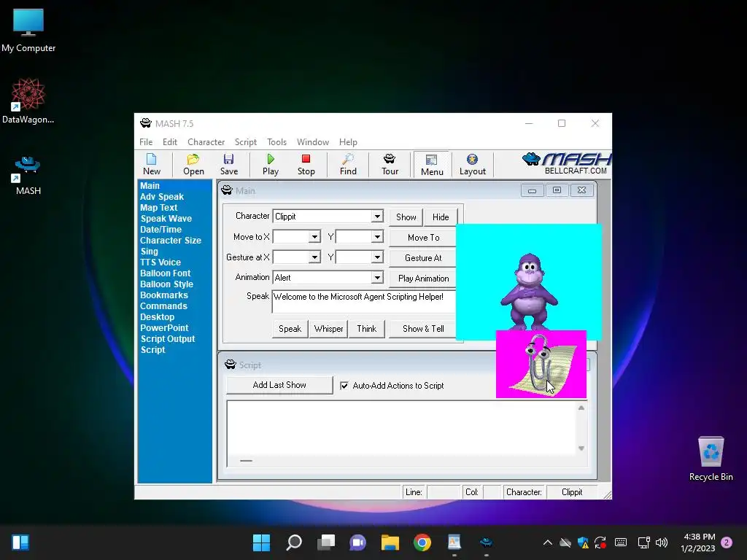Switch to the MASH taskbar icon
Screen dimensions: 747x560
[487, 542]
